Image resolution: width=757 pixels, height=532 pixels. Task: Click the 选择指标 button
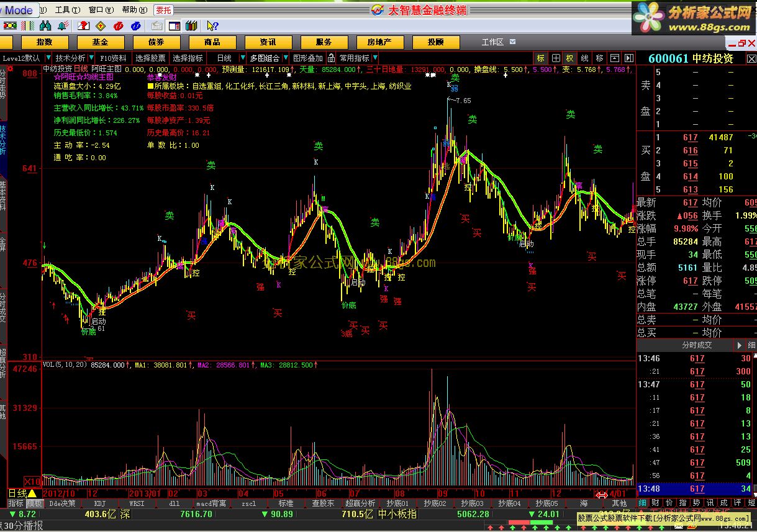point(188,58)
